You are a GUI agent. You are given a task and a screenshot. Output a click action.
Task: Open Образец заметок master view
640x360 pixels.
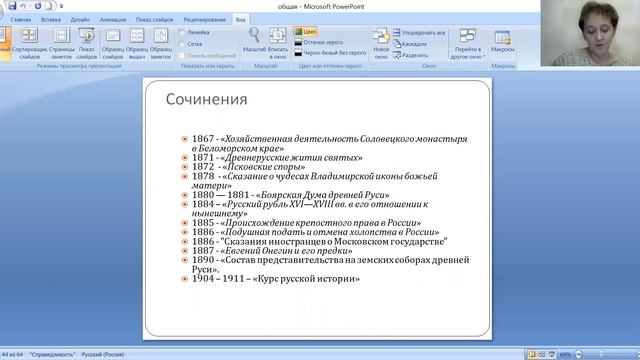pos(161,44)
